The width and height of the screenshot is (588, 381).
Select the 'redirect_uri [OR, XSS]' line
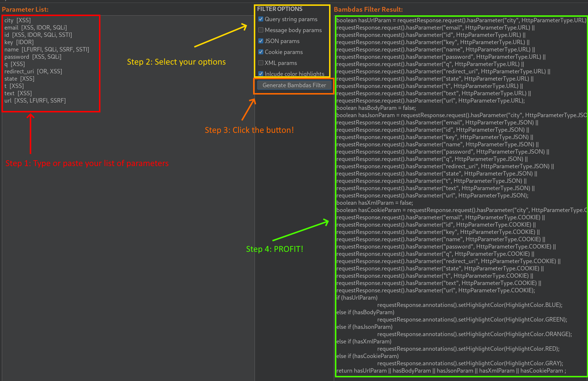(x=33, y=71)
